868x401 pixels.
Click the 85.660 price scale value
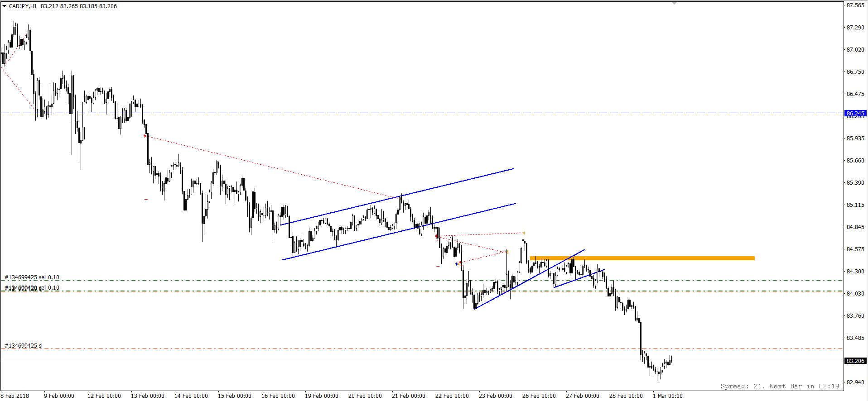coord(855,161)
